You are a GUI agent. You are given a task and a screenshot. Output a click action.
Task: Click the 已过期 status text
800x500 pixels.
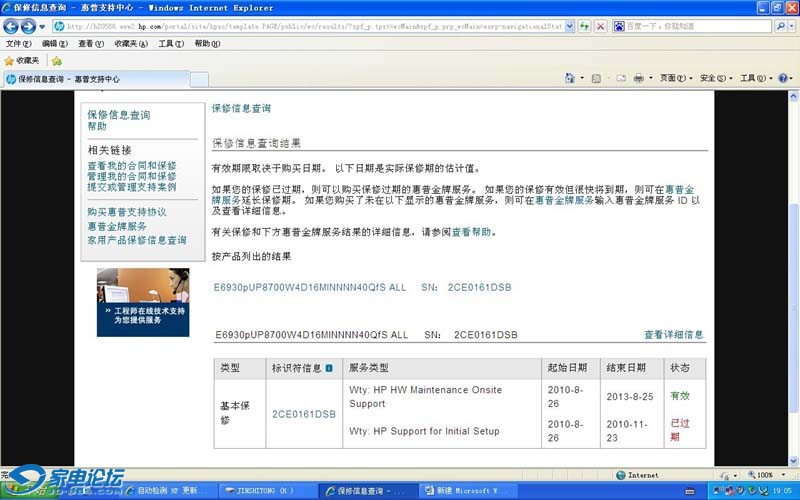coord(680,430)
